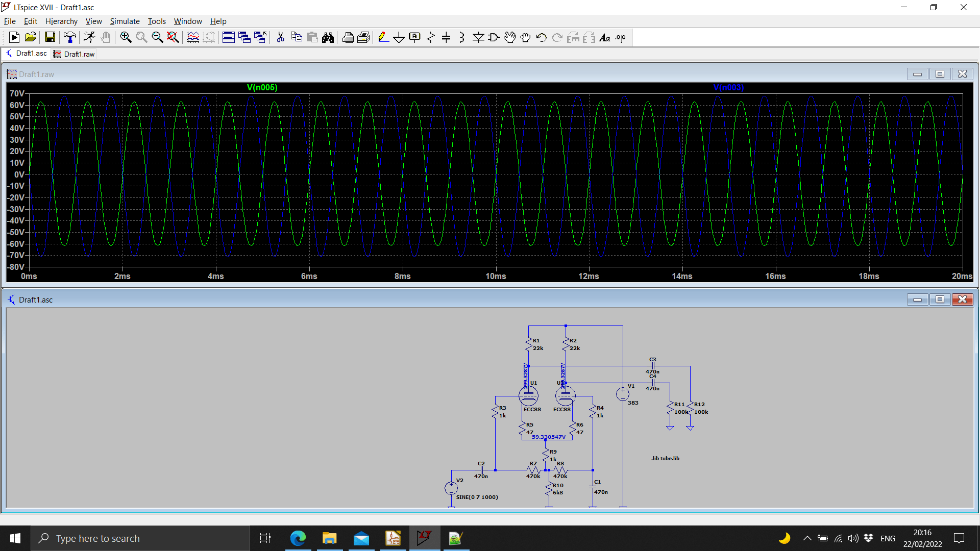Viewport: 980px width, 551px height.
Task: Select the Cut scissors tool
Action: tap(280, 37)
